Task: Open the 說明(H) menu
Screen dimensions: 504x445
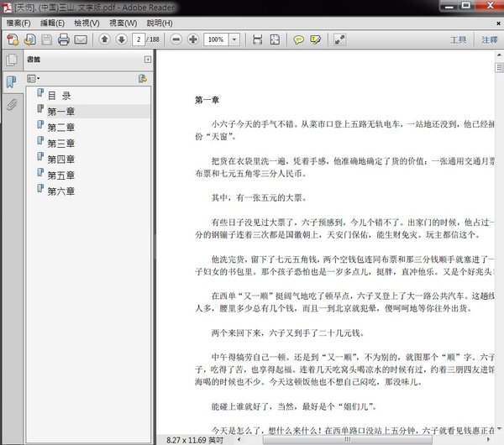Action: [x=160, y=24]
